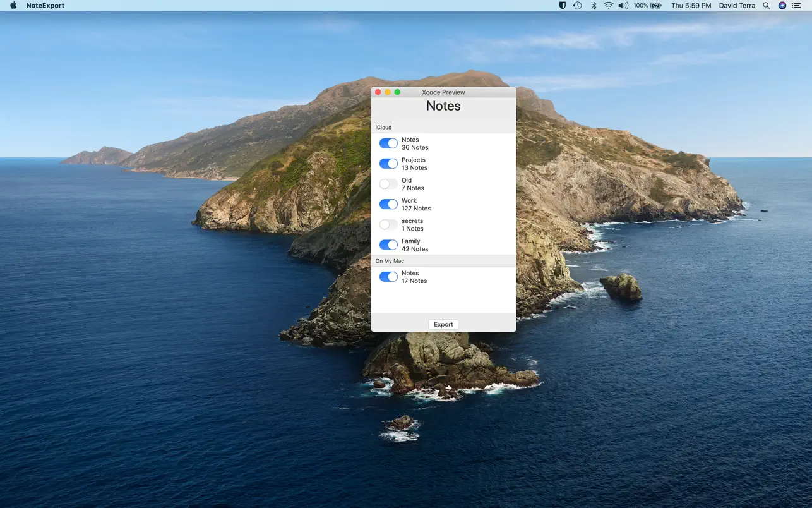Click the David Terra account name

coord(736,5)
